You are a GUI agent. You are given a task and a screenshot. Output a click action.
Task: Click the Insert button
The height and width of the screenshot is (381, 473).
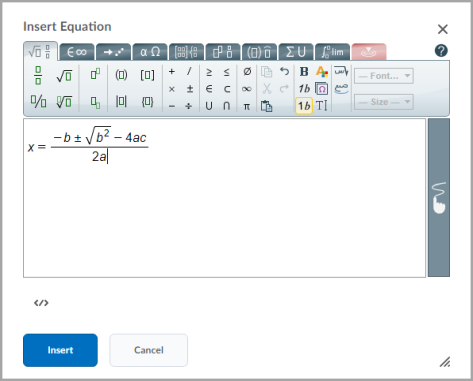coord(60,350)
